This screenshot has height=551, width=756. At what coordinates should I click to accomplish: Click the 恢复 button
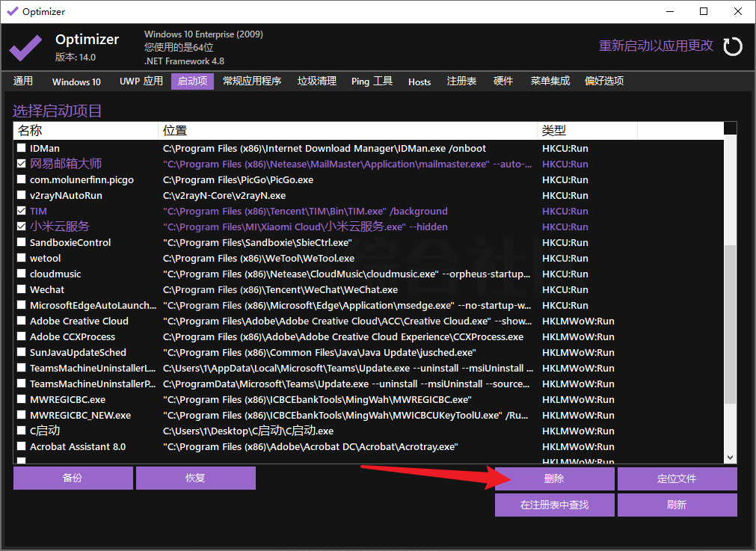(x=196, y=478)
